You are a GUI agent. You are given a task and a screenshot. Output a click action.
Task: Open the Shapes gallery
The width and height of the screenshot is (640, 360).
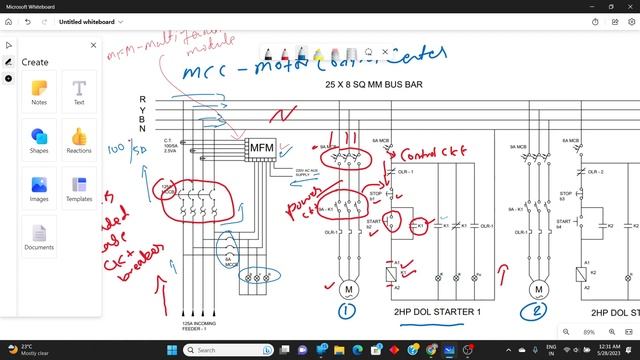tap(39, 140)
